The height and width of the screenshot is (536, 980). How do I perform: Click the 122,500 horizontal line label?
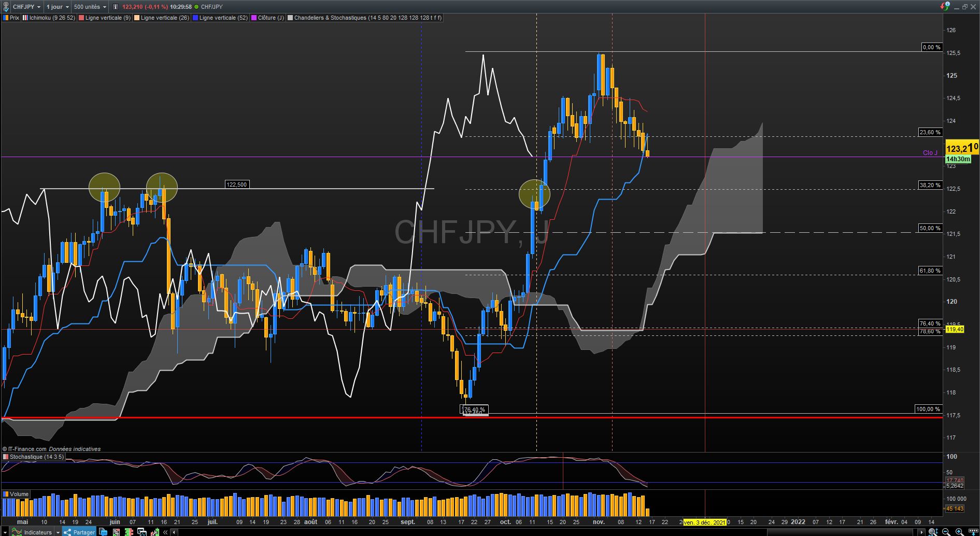click(237, 185)
